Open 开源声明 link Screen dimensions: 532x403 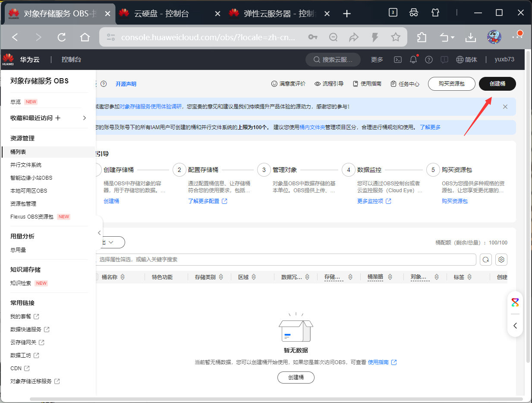126,84
